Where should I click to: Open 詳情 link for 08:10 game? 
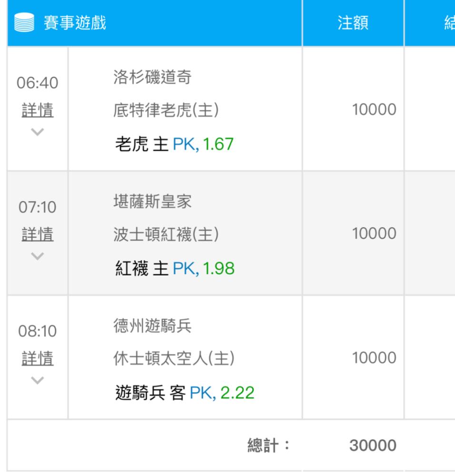(x=38, y=358)
